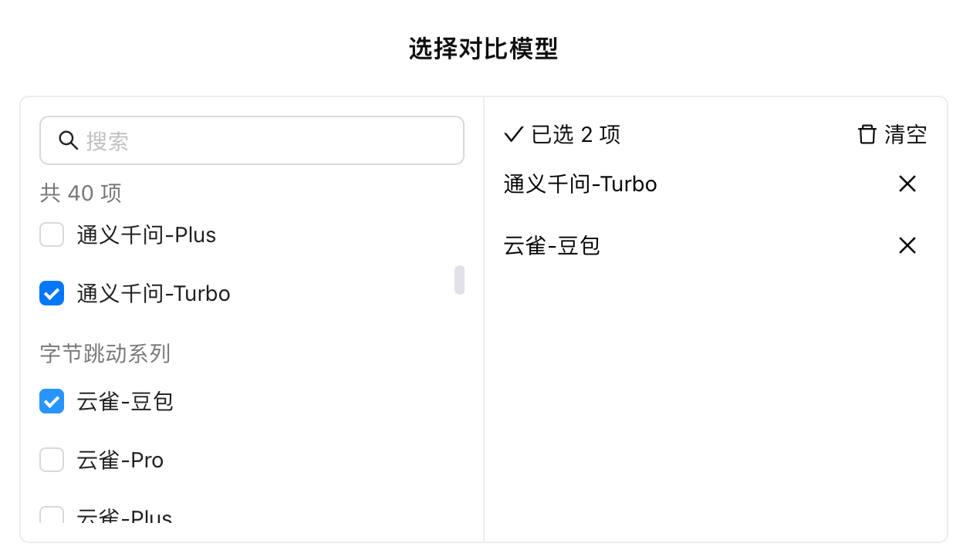This screenshot has height=560, width=980.
Task: Click the checkmark icon beside 已选 2 项
Action: pyautogui.click(x=514, y=134)
